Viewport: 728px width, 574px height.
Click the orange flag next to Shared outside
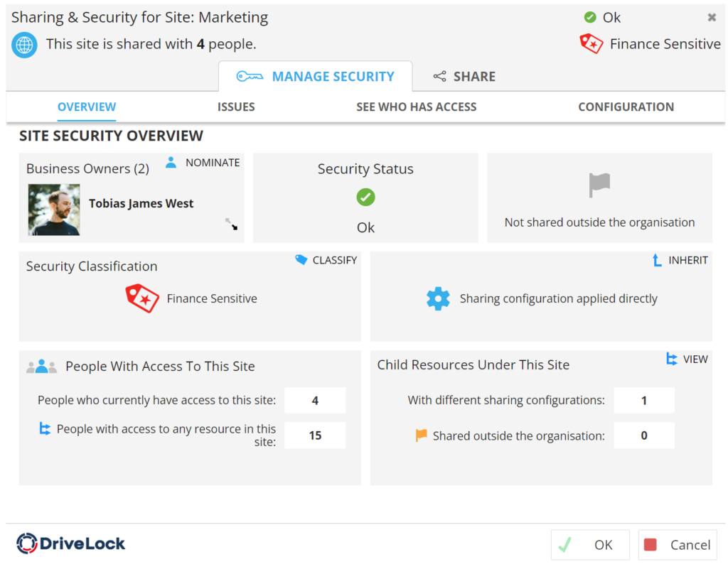click(x=421, y=435)
